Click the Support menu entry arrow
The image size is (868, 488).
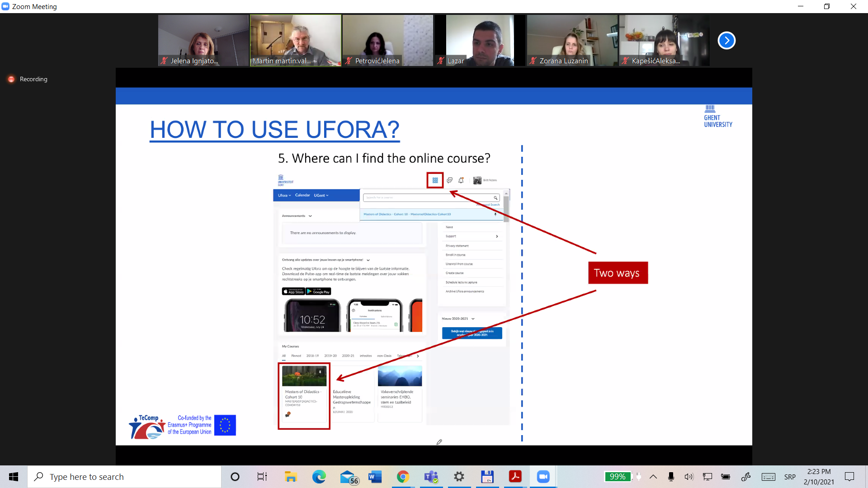(x=497, y=236)
